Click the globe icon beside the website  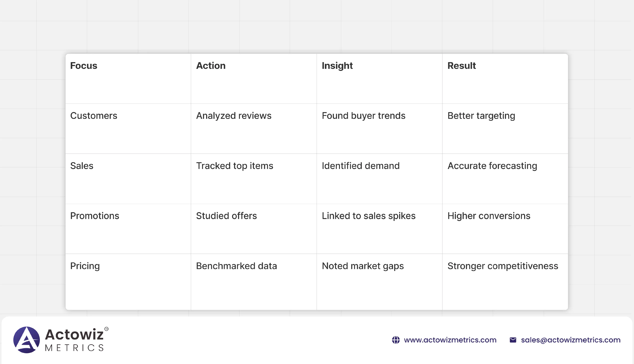point(396,340)
